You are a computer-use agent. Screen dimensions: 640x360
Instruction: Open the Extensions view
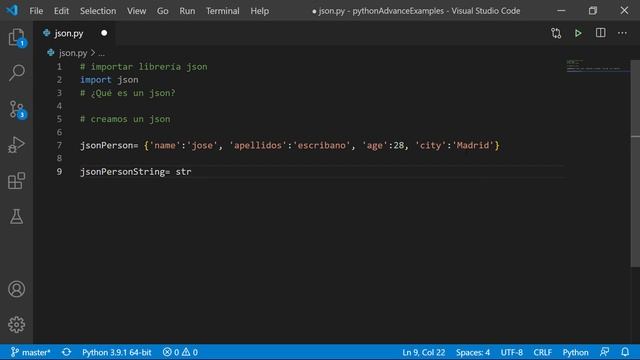pos(16,181)
